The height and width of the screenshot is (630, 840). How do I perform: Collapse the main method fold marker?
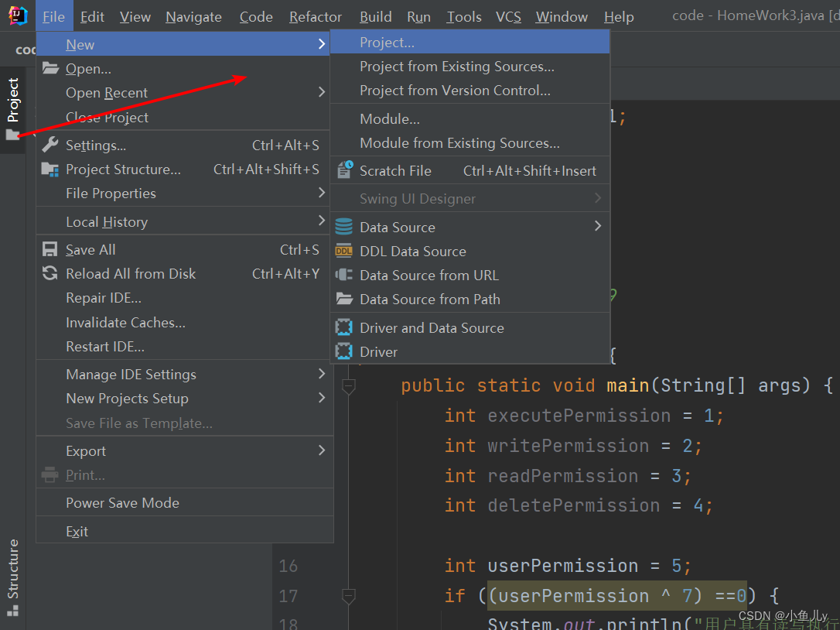[x=349, y=386]
